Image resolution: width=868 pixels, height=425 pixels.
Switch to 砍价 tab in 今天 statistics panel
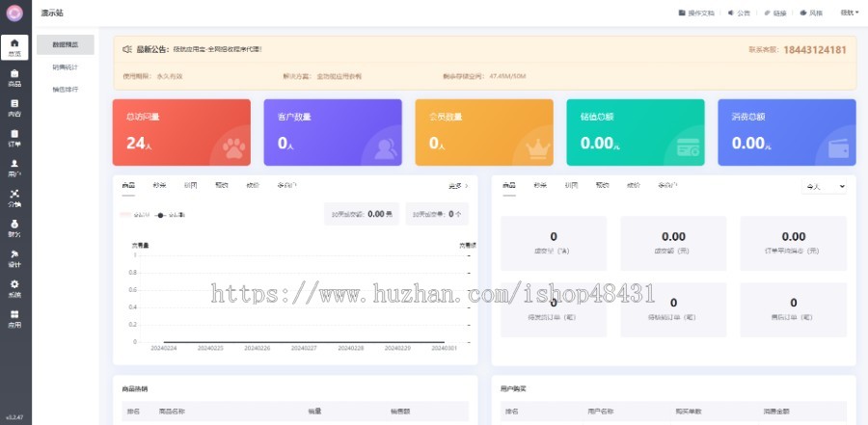(634, 185)
